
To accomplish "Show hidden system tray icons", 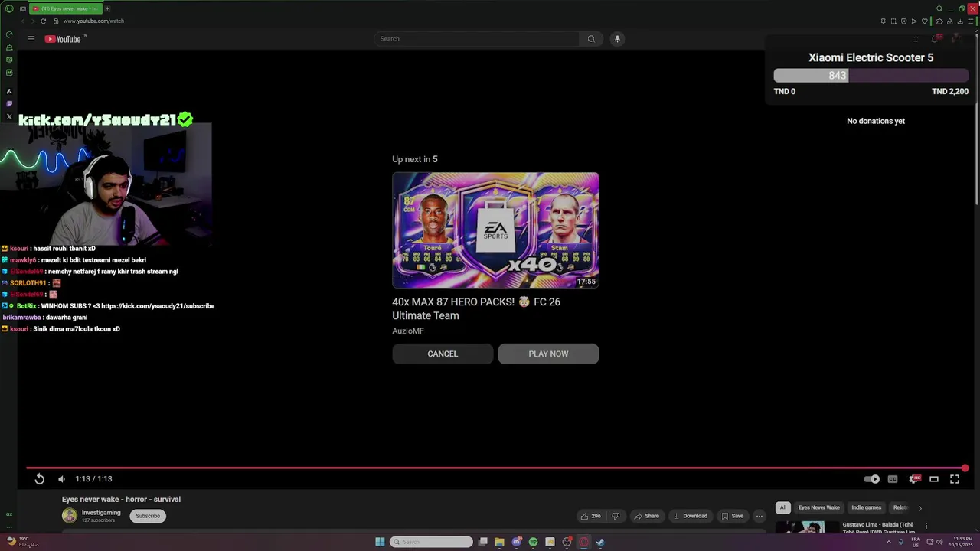I will (889, 542).
